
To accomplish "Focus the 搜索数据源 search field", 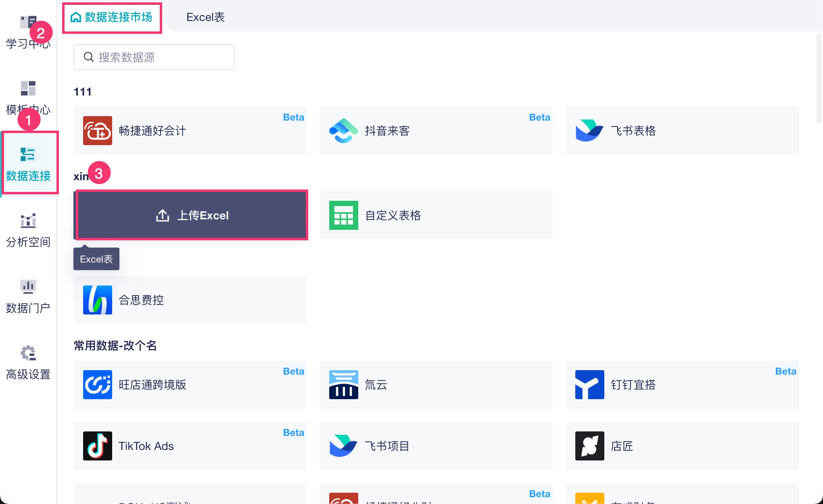I will [x=154, y=57].
